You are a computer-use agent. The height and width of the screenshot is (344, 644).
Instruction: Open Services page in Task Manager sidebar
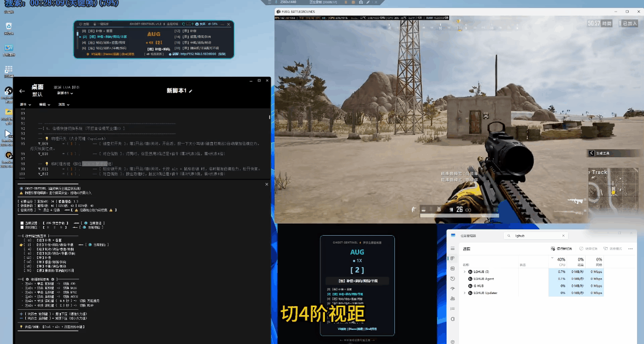(452, 319)
